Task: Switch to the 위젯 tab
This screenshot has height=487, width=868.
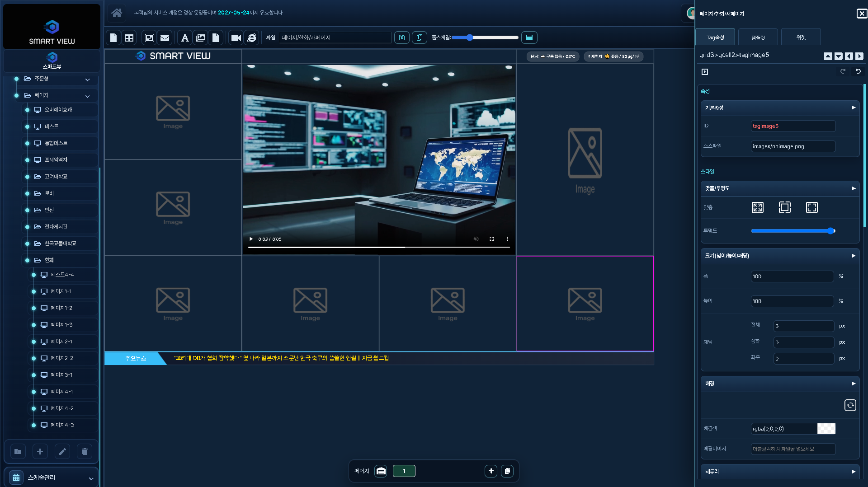Action: (x=801, y=37)
